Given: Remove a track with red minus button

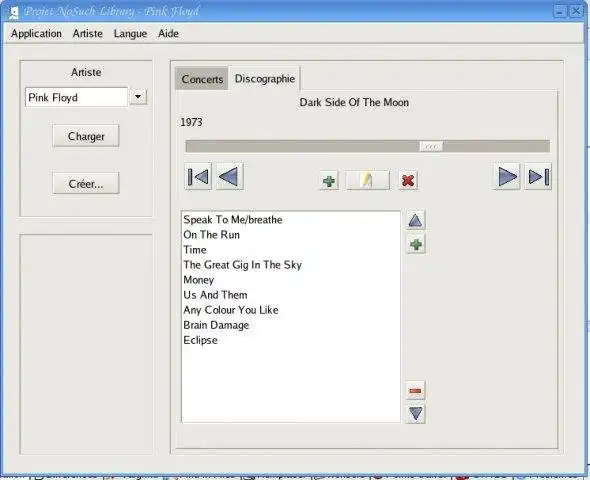Looking at the screenshot, I should click(415, 391).
